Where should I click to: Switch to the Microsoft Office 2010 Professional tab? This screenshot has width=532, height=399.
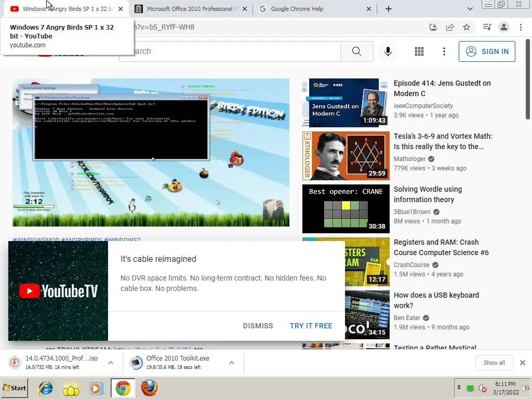(190, 9)
